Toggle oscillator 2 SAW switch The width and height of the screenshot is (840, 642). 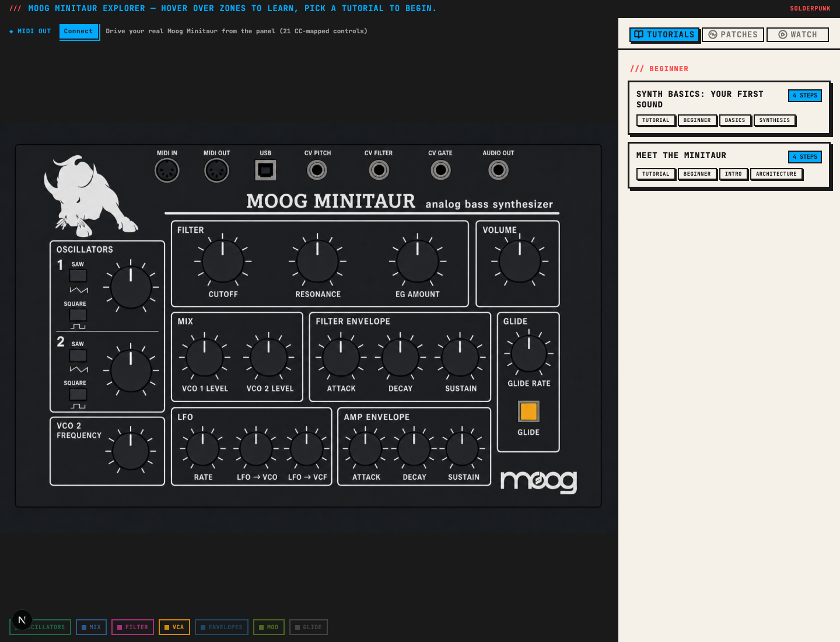pos(78,355)
